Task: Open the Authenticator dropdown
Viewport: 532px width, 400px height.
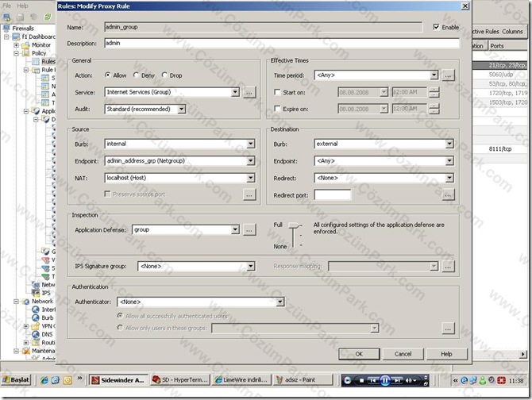Action: (280, 302)
